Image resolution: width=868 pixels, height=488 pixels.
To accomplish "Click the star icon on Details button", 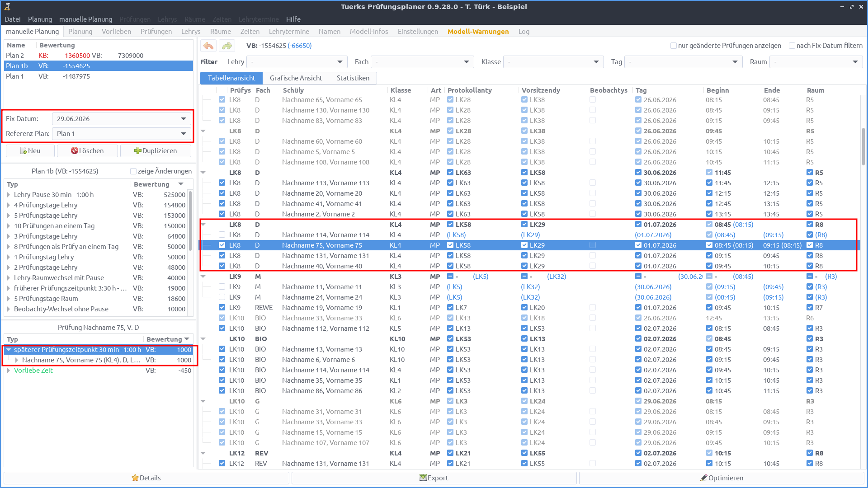I will tap(135, 478).
